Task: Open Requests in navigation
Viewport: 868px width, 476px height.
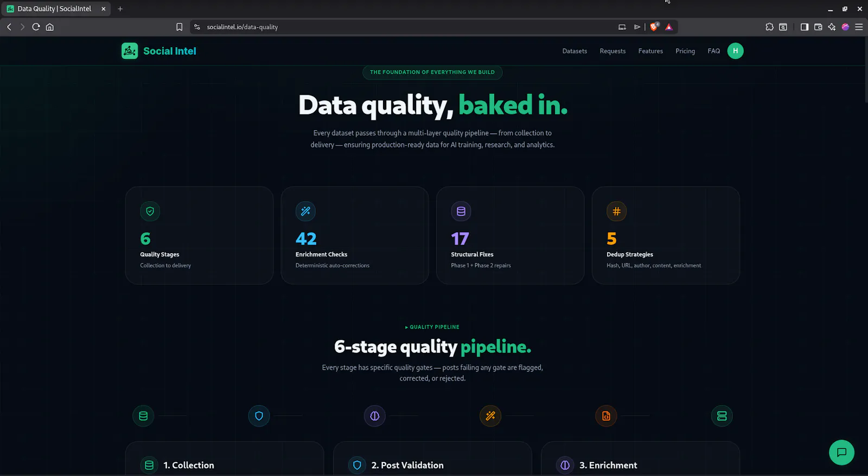Action: tap(612, 51)
